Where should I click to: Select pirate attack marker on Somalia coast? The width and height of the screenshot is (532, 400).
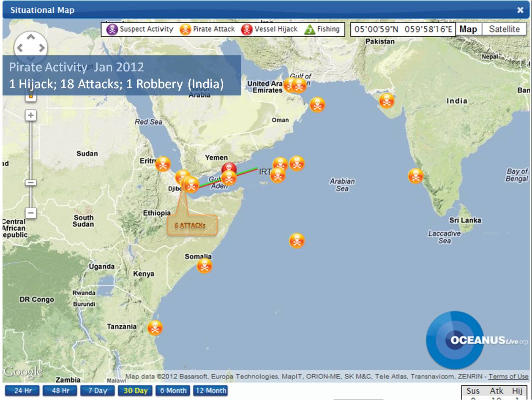205,266
